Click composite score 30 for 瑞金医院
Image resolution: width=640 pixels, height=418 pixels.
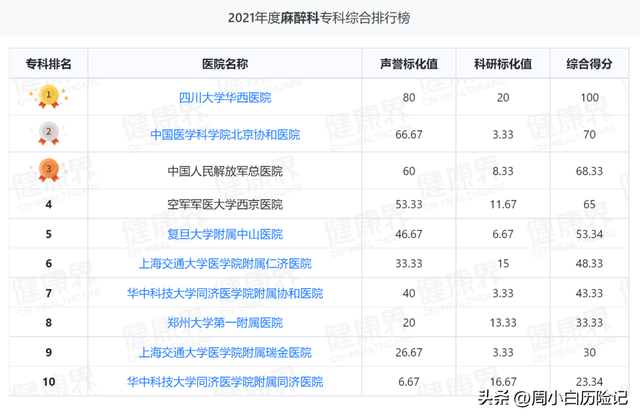click(589, 352)
